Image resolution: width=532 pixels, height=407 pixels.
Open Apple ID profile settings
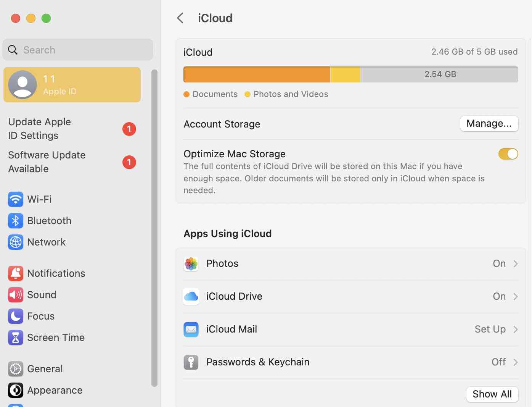pos(72,84)
